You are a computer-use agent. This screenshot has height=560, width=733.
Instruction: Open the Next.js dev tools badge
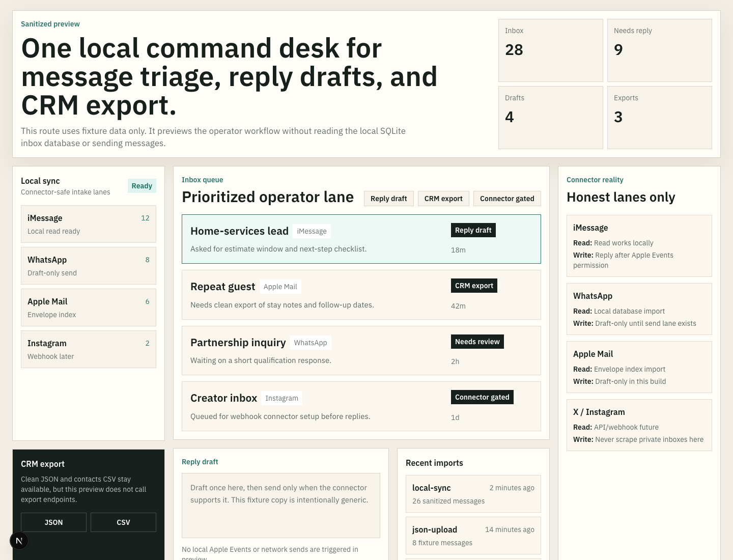19,541
